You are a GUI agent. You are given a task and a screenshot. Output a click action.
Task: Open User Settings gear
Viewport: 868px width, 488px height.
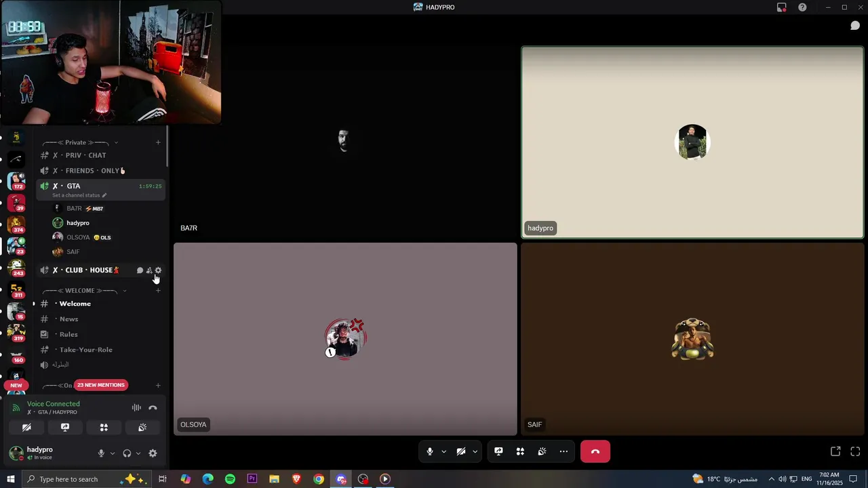153,453
